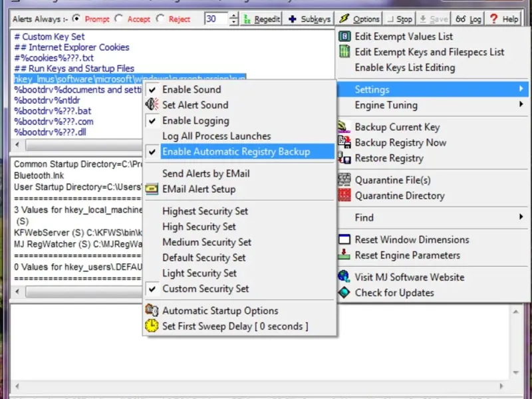Screen dimensions: 532x399
Task: Choose Medium Security Set
Action: (x=239, y=242)
